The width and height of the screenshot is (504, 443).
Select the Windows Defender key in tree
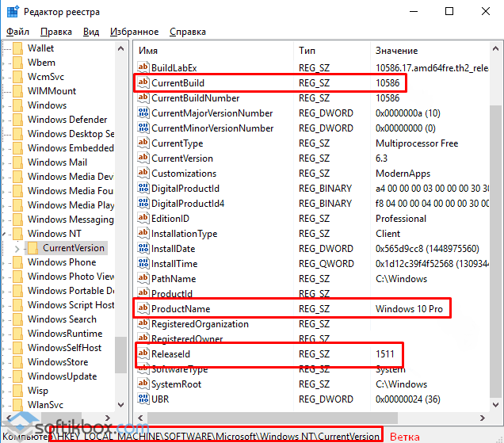coord(67,120)
